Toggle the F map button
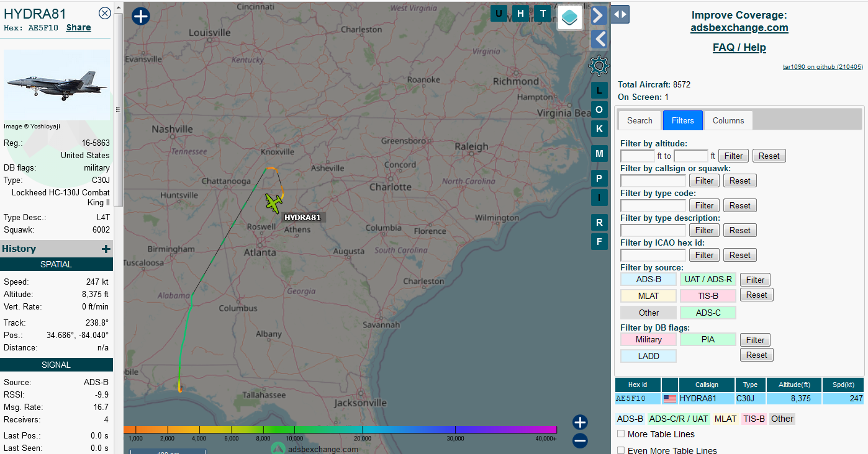 [x=599, y=242]
